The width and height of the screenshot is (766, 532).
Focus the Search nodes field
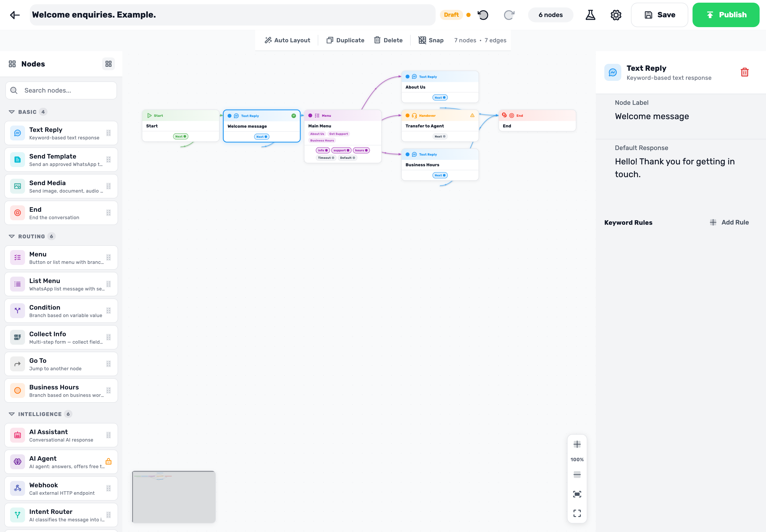point(61,90)
